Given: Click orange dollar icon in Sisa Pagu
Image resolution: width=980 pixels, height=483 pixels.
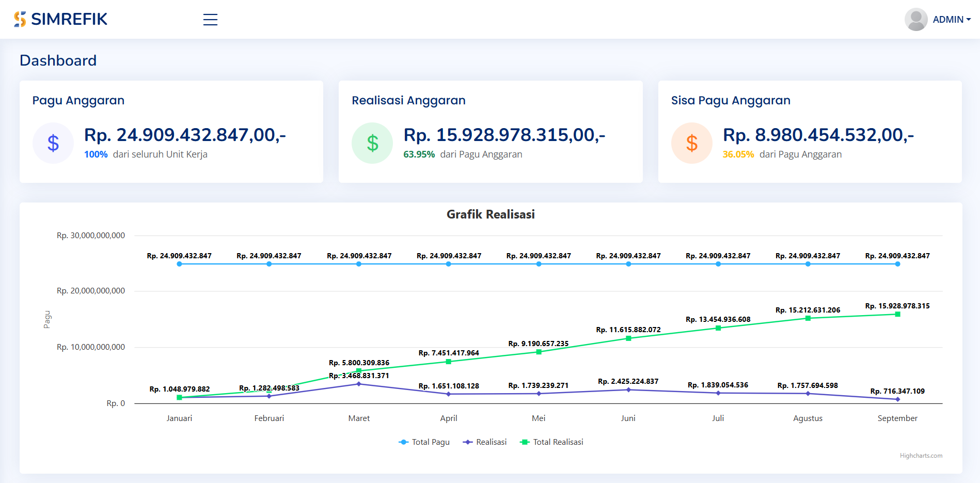Looking at the screenshot, I should point(691,143).
